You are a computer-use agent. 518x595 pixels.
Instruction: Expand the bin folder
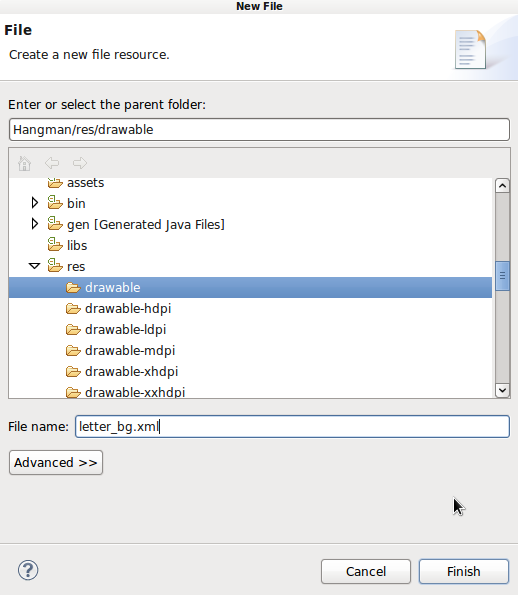(35, 203)
